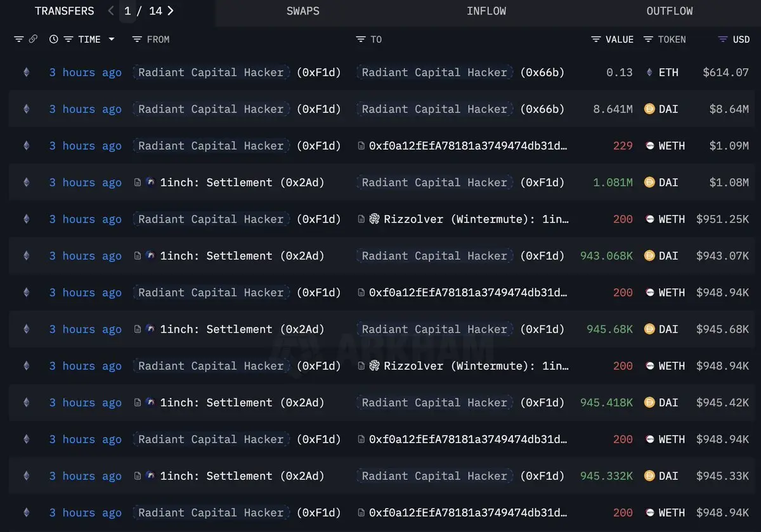
Task: Open 1inch: Settlement in the 943.068K DAI row
Action: 242,256
